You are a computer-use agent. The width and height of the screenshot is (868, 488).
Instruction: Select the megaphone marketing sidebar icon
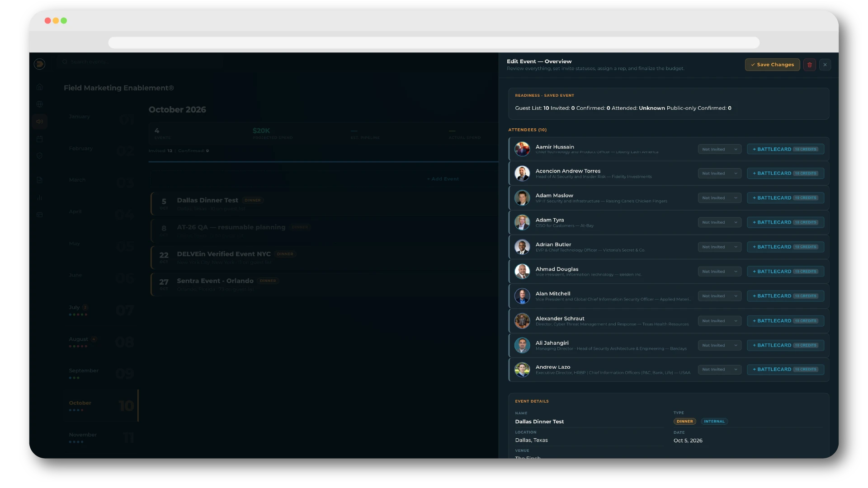[40, 122]
